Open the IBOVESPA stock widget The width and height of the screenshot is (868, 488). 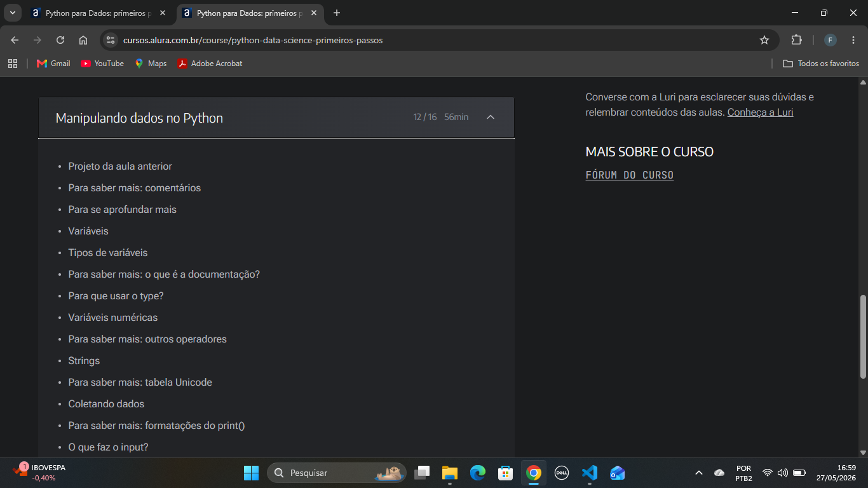click(x=39, y=473)
